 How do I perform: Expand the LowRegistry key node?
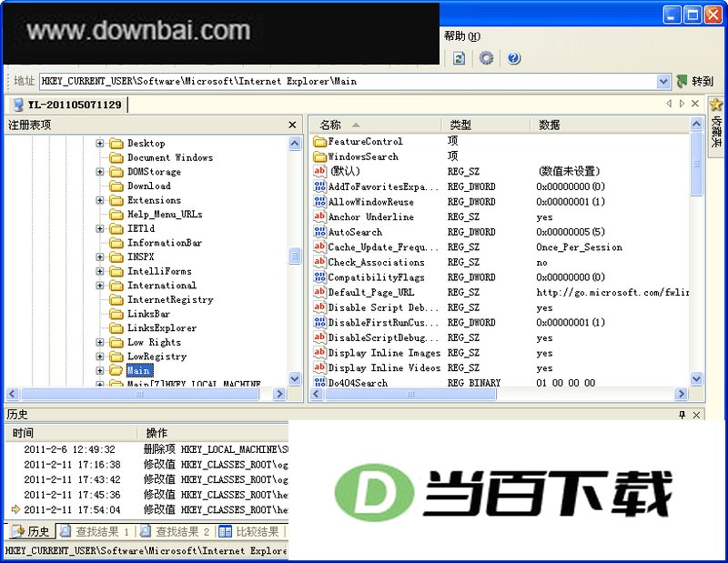coord(100,357)
